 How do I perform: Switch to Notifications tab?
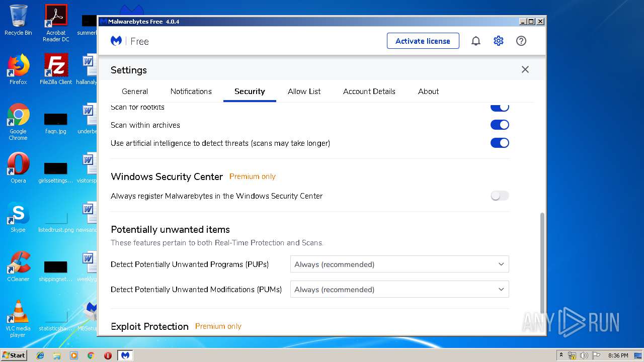191,92
